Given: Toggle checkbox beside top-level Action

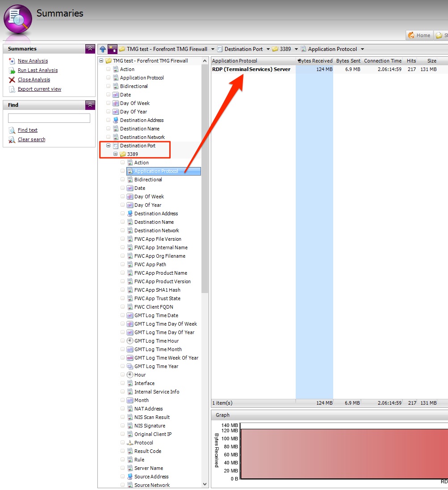Looking at the screenshot, I should pos(109,69).
